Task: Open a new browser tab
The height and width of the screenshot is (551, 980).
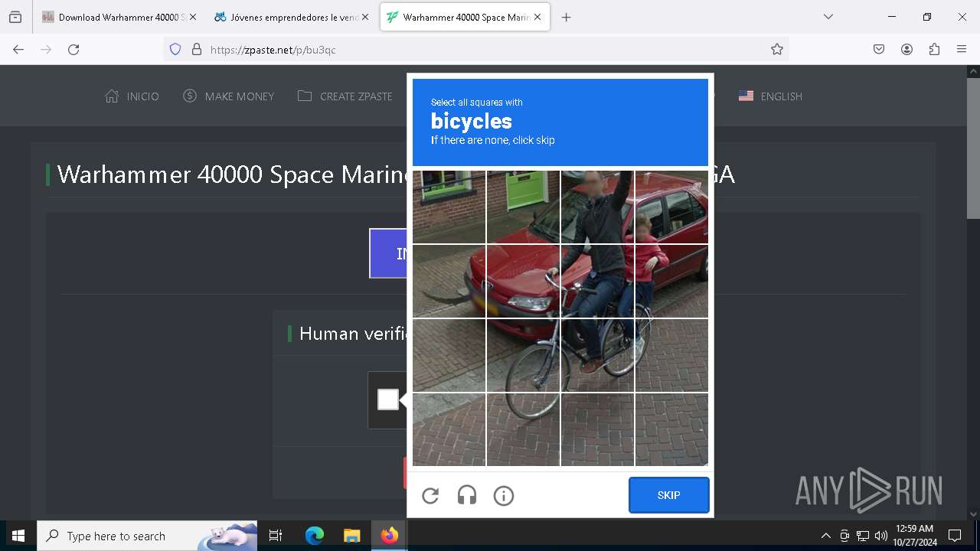Action: pos(567,17)
